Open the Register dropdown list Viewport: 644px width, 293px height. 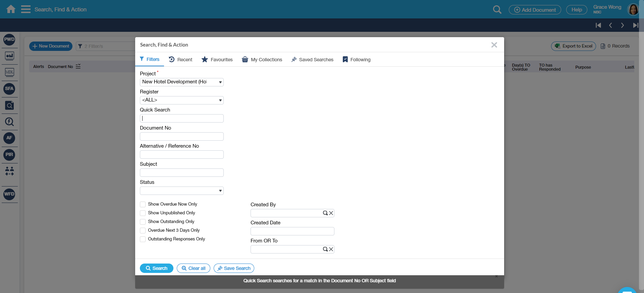pyautogui.click(x=181, y=100)
